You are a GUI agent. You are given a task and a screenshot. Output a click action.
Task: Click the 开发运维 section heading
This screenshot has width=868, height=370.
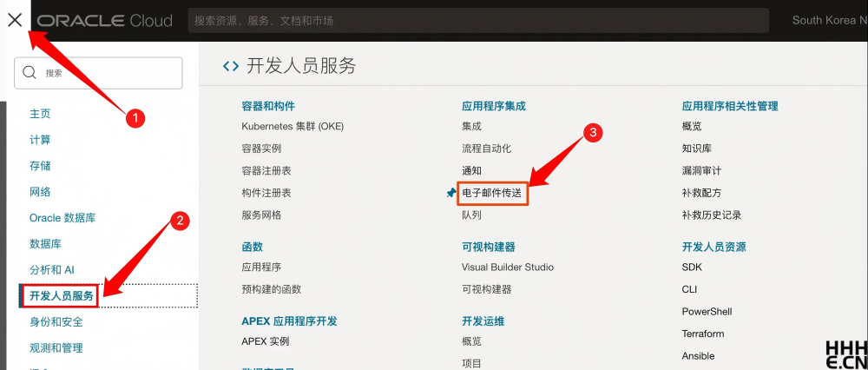tap(483, 320)
